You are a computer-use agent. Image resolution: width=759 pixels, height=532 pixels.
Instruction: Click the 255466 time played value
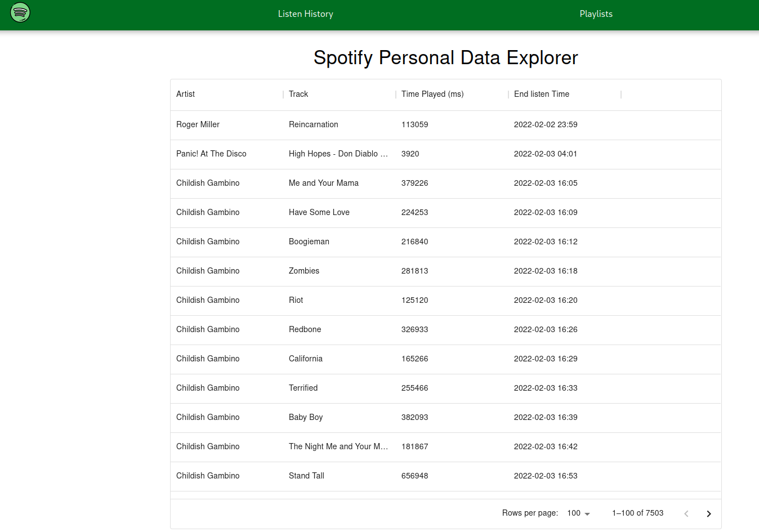(415, 388)
